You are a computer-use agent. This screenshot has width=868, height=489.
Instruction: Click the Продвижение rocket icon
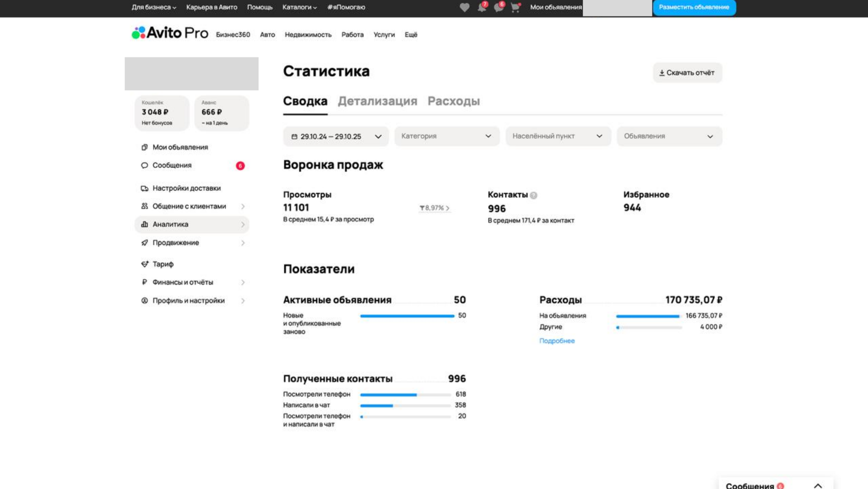[x=145, y=243]
